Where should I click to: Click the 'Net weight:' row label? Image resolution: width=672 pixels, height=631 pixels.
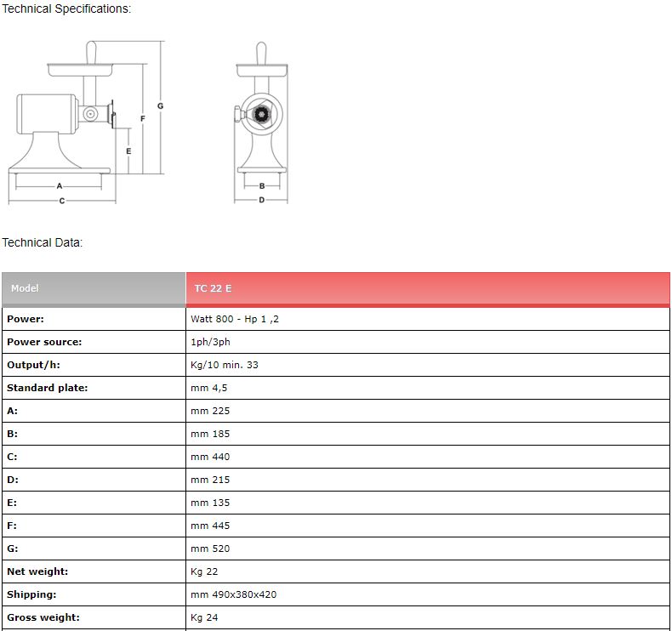pos(37,571)
